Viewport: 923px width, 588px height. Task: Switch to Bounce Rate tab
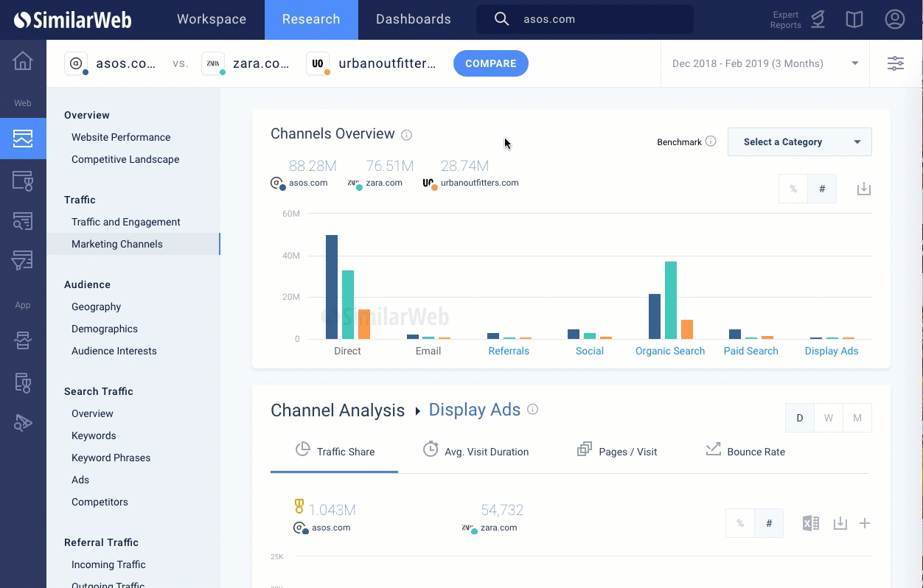point(745,451)
